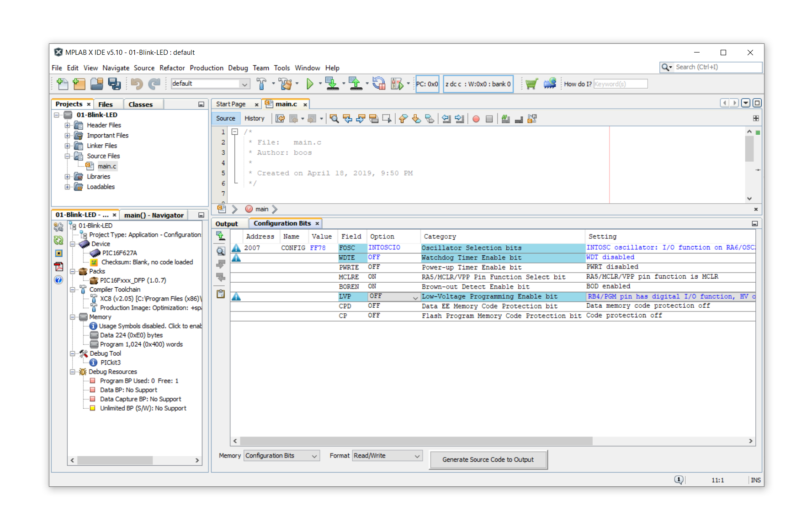
Task: Run the project with green play icon
Action: coord(310,84)
